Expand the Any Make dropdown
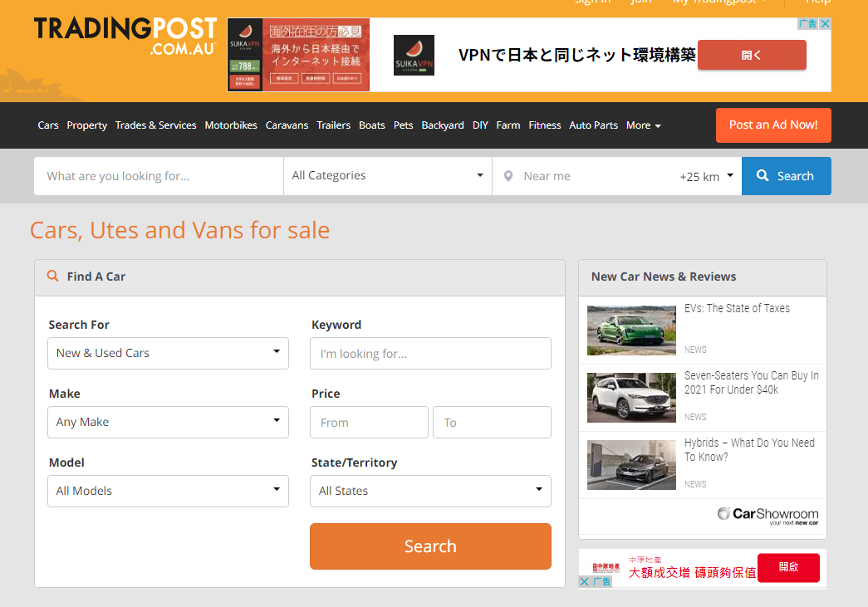868x607 pixels. coord(168,422)
